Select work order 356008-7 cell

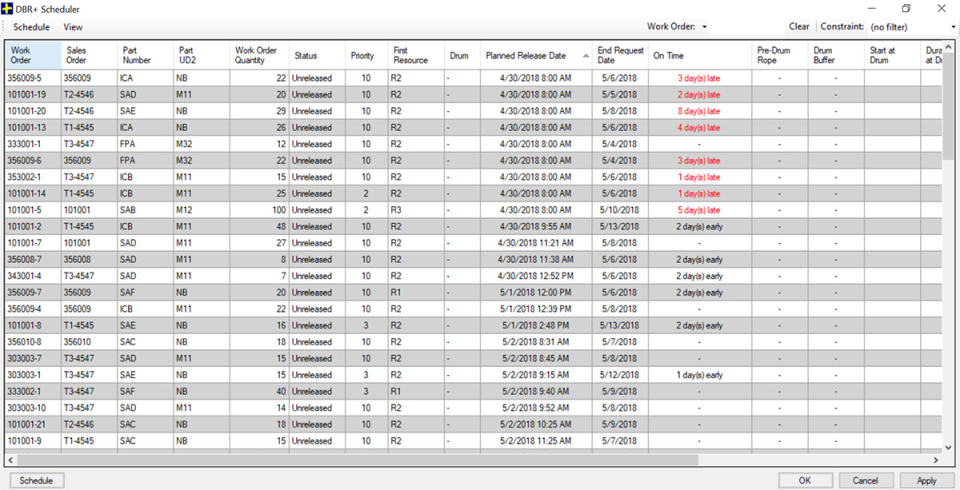pyautogui.click(x=33, y=260)
